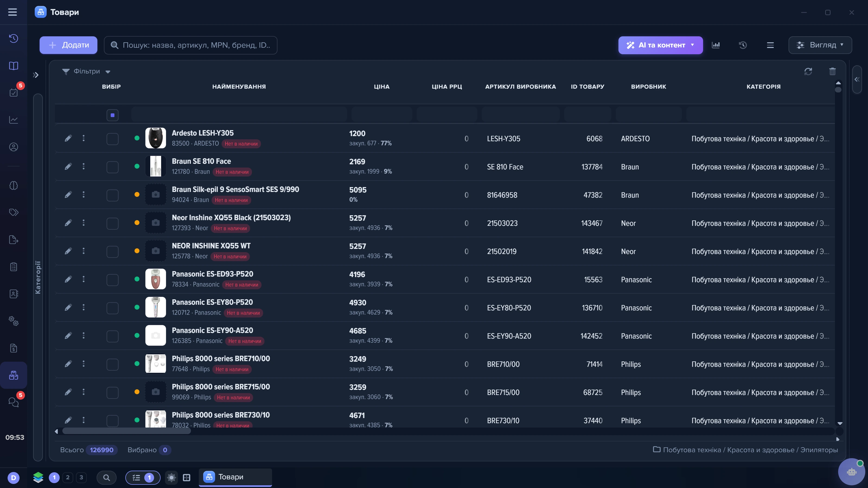This screenshot has height=488, width=868.
Task: Select checkbox for Panasonic ES-ED93-P520
Action: [x=113, y=280]
